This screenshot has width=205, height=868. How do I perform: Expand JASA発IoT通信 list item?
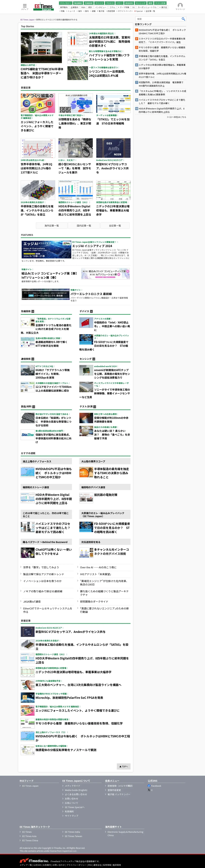click(32, 601)
